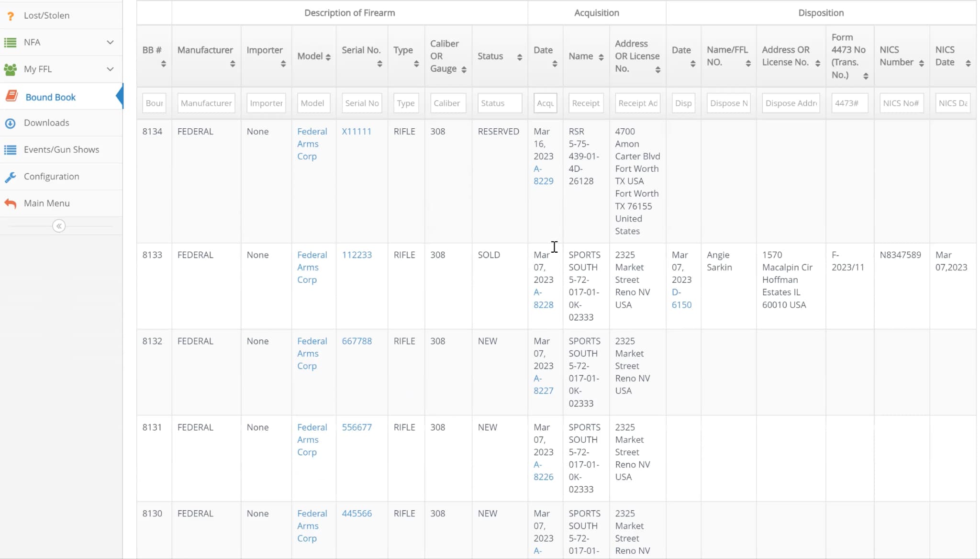This screenshot has width=980, height=559.
Task: Sort by Disposition Address OR License arrows
Action: click(x=818, y=63)
